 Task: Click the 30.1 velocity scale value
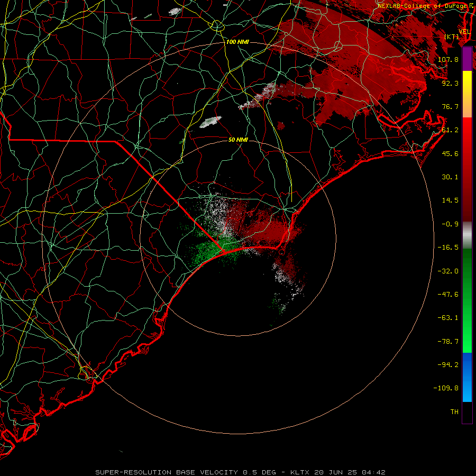tap(450, 177)
